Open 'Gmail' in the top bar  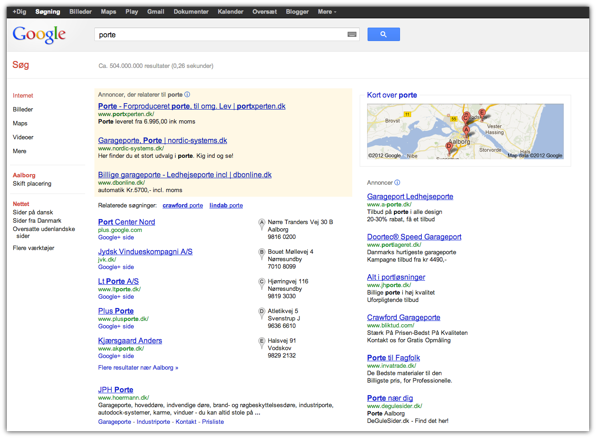pyautogui.click(x=155, y=12)
